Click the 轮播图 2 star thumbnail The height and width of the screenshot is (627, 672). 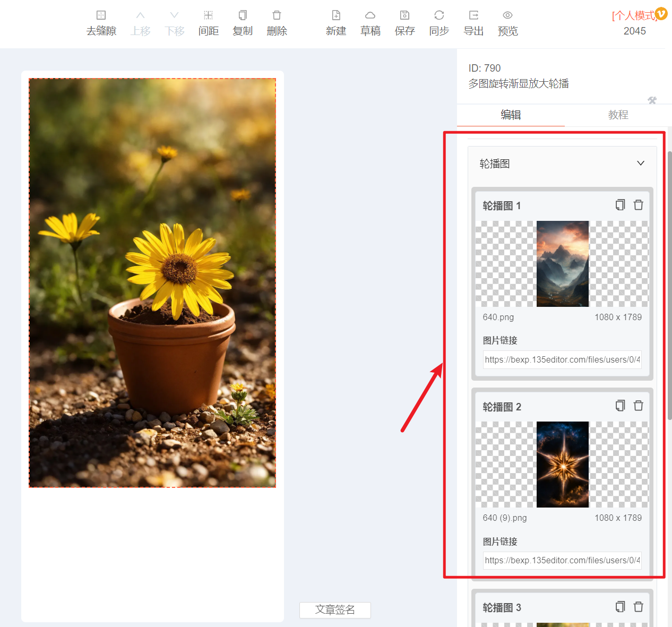(563, 465)
